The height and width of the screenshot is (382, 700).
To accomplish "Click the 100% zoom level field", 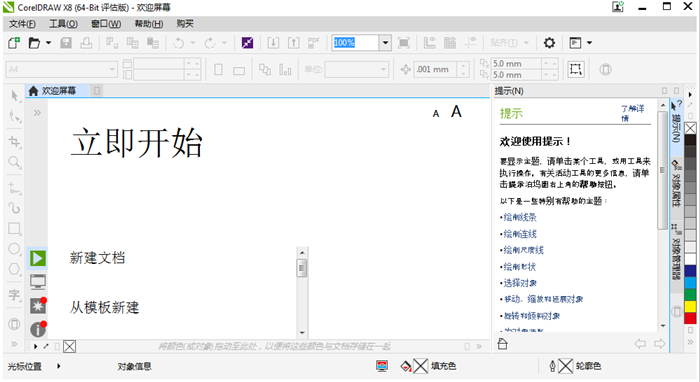I will pos(355,43).
